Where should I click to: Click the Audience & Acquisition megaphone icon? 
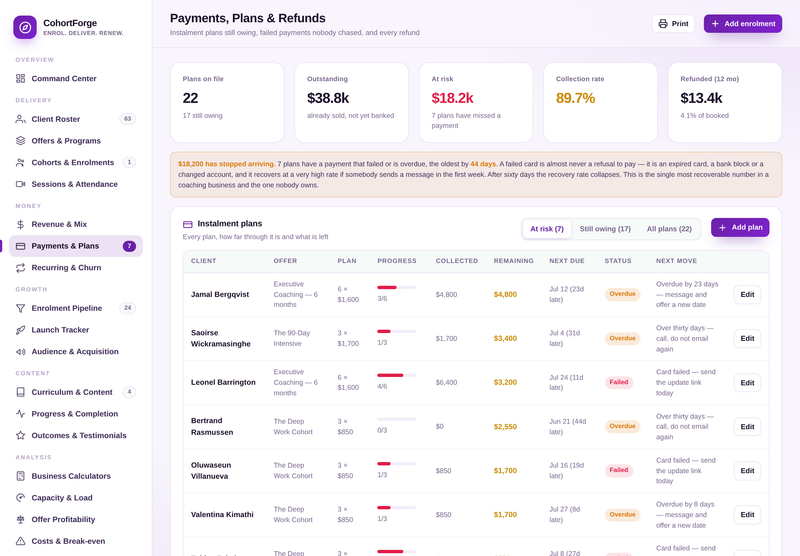[x=20, y=351]
